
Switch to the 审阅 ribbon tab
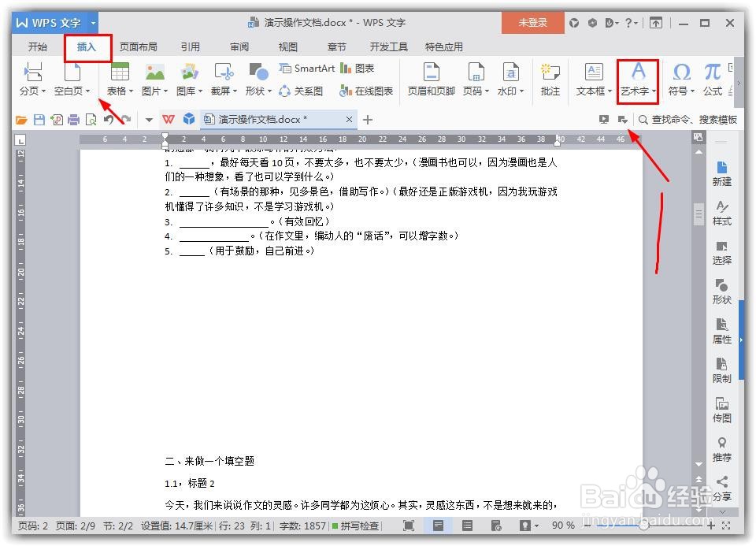239,46
